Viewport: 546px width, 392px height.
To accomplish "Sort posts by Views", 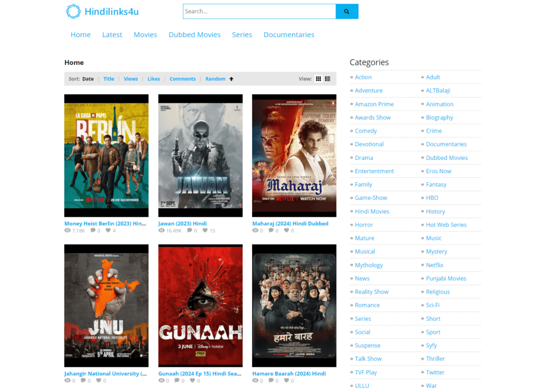I will point(131,79).
